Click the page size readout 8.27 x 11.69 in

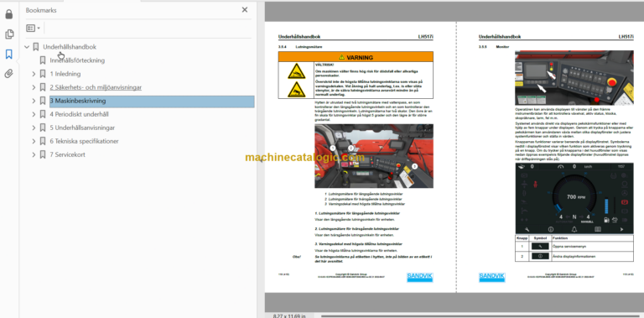[x=288, y=316]
